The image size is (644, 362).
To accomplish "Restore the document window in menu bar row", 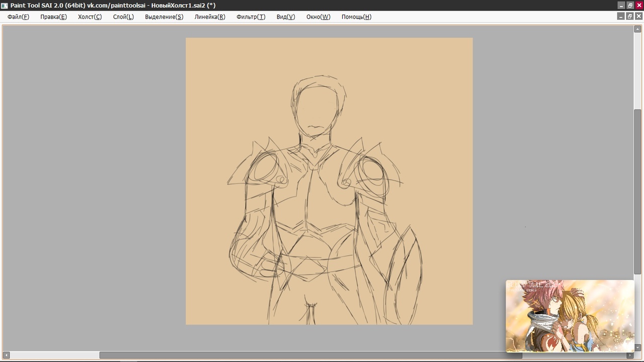I will [629, 17].
